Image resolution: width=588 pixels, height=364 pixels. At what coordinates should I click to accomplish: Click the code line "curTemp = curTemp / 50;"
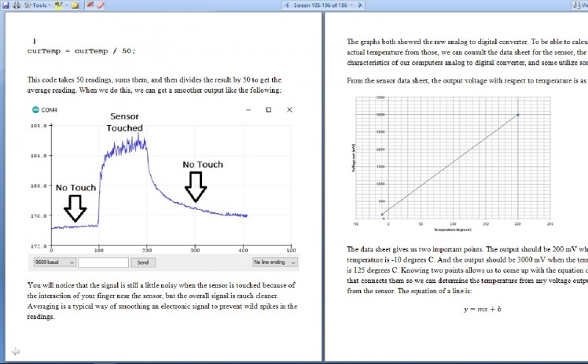click(x=82, y=51)
